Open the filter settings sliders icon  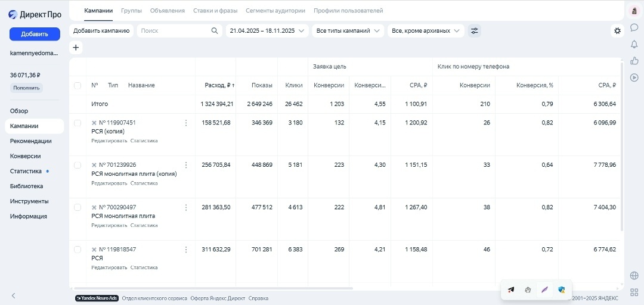click(x=475, y=31)
